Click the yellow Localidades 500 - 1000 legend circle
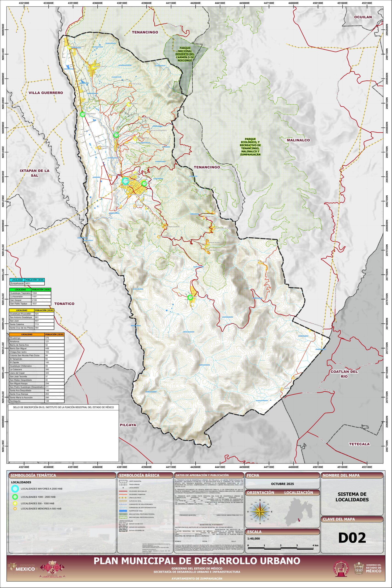Image resolution: width=392 pixels, height=588 pixels. pyautogui.click(x=15, y=503)
